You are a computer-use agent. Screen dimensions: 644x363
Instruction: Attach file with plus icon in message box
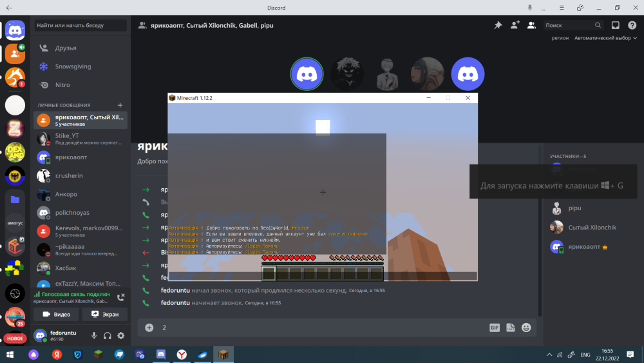coord(149,328)
